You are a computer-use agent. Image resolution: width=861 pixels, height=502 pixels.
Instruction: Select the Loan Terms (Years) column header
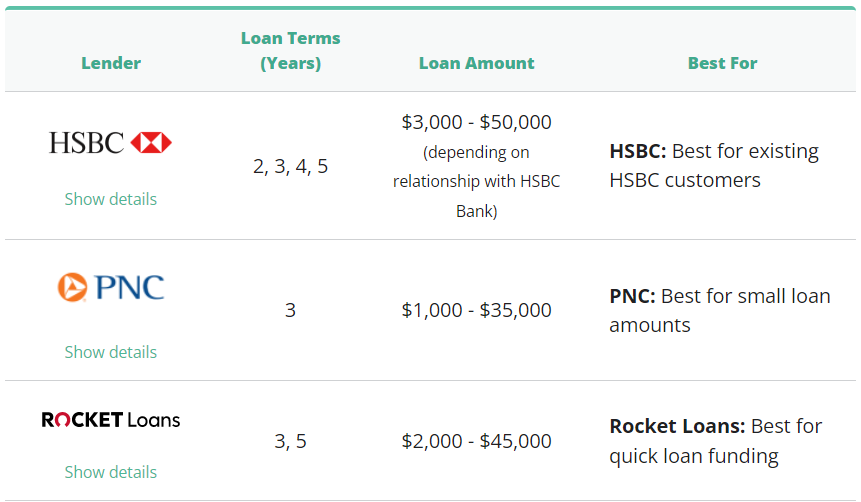pyautogui.click(x=290, y=50)
